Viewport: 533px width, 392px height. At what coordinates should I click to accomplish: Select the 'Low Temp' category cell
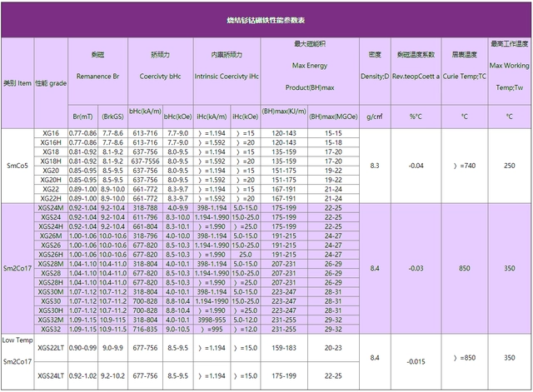tap(17, 340)
